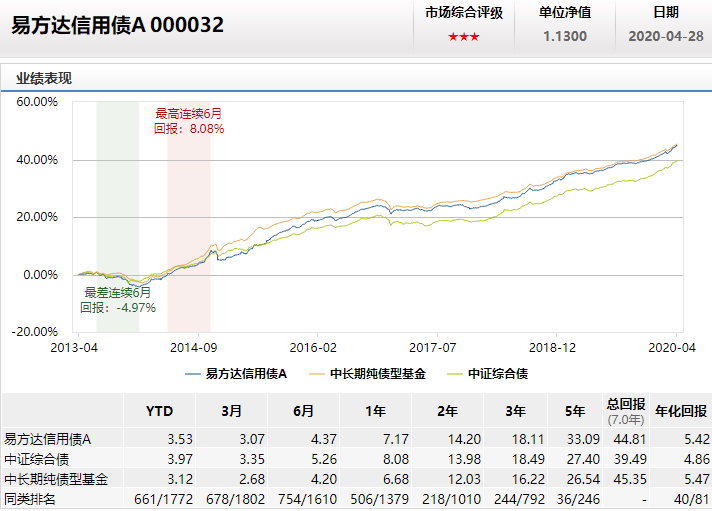The height and width of the screenshot is (511, 712).
Task: Click the 易方达信用债A legend label
Action: pyautogui.click(x=246, y=374)
